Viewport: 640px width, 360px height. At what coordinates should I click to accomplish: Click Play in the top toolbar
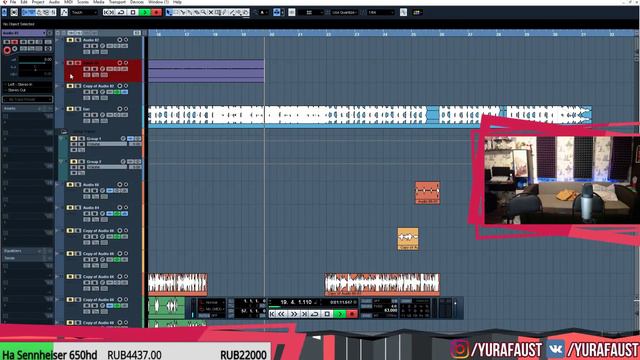144,13
